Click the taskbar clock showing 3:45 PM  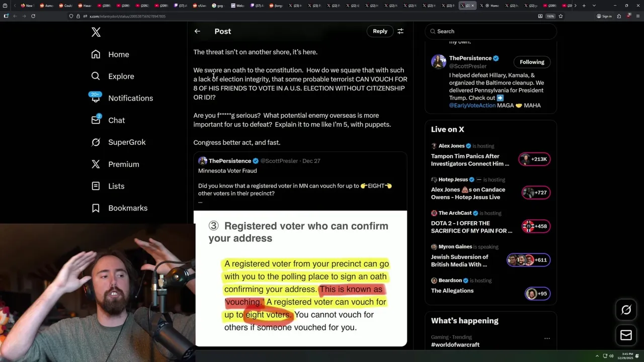pos(626,355)
